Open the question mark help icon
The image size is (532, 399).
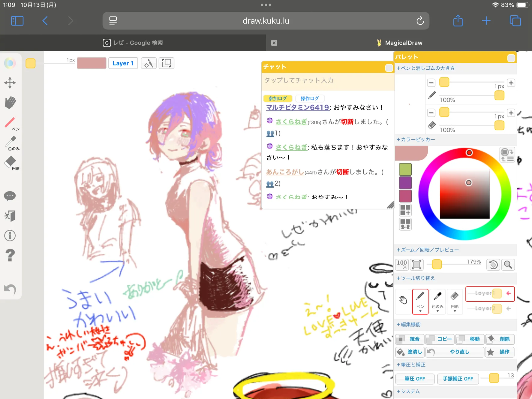tap(10, 255)
